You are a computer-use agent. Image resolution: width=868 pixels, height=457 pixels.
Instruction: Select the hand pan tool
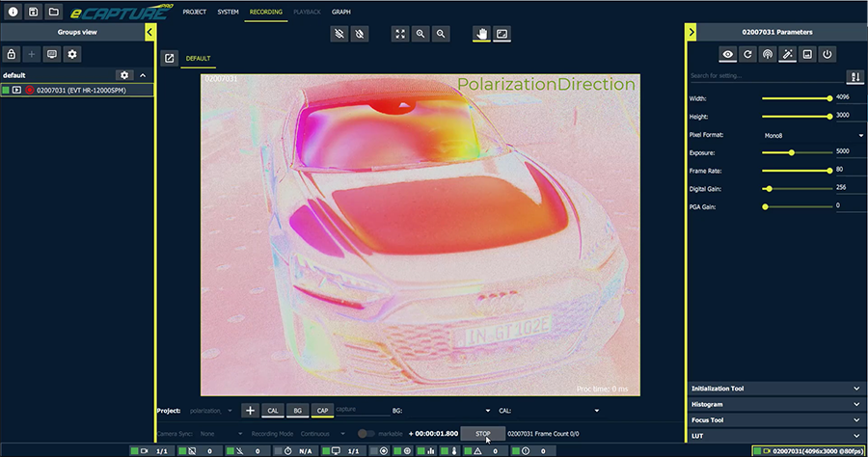[x=481, y=34]
